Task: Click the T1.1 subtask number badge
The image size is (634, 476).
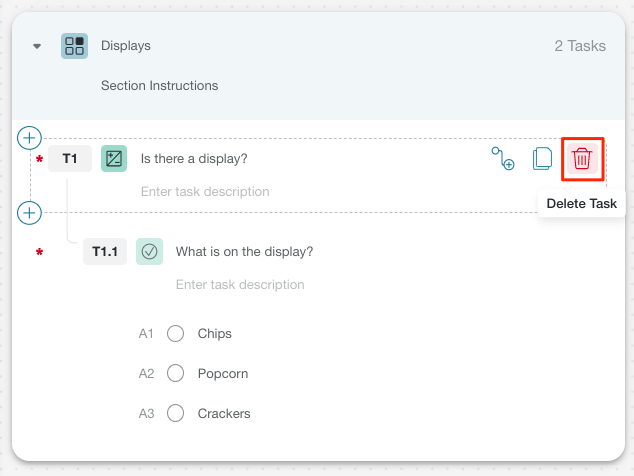Action: 105,252
